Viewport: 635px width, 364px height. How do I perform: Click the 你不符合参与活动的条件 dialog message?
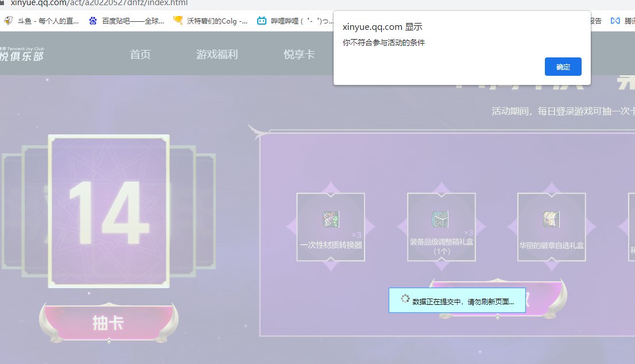click(384, 42)
